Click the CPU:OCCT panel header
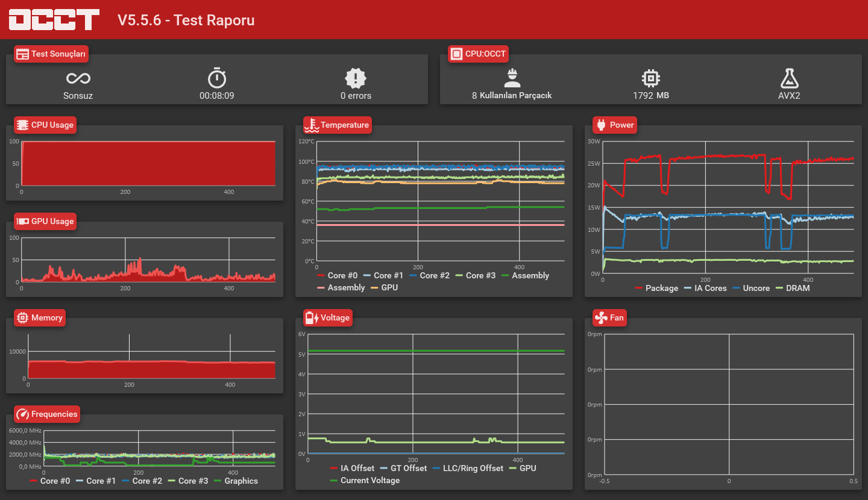868x500 pixels. (x=479, y=54)
